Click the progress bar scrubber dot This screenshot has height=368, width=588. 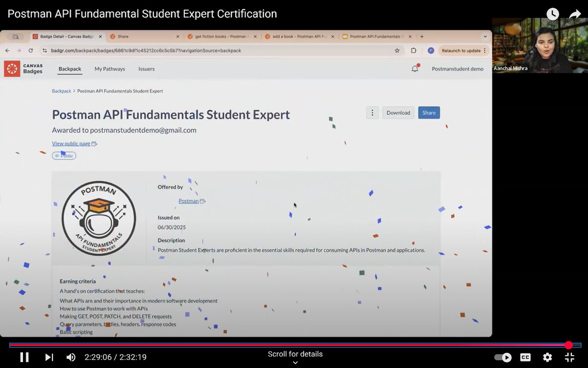click(568, 345)
